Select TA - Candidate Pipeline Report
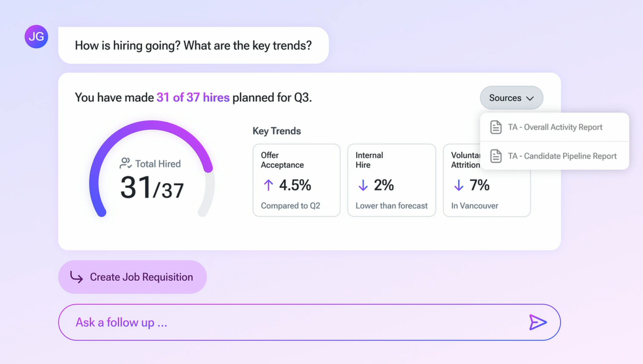 click(x=562, y=156)
